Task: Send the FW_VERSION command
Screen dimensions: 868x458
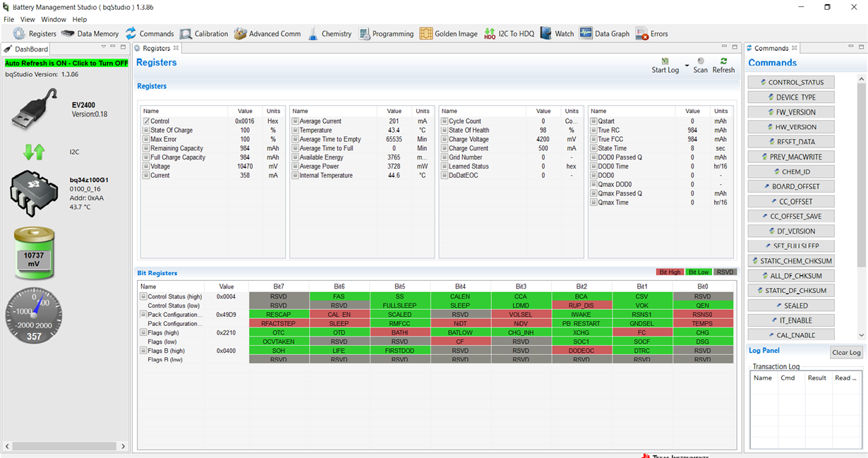Action: (791, 112)
